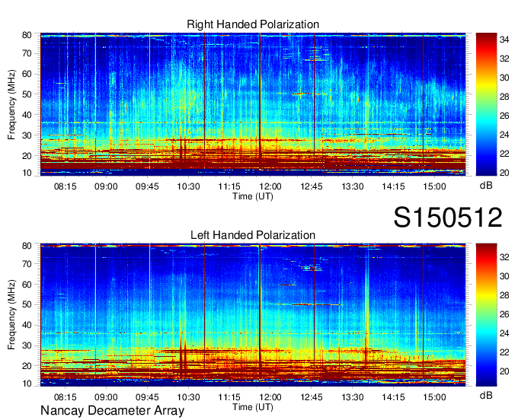The height and width of the screenshot is (420, 518).
Task: Click '15:00' on the lower time axis
Action: point(434,397)
